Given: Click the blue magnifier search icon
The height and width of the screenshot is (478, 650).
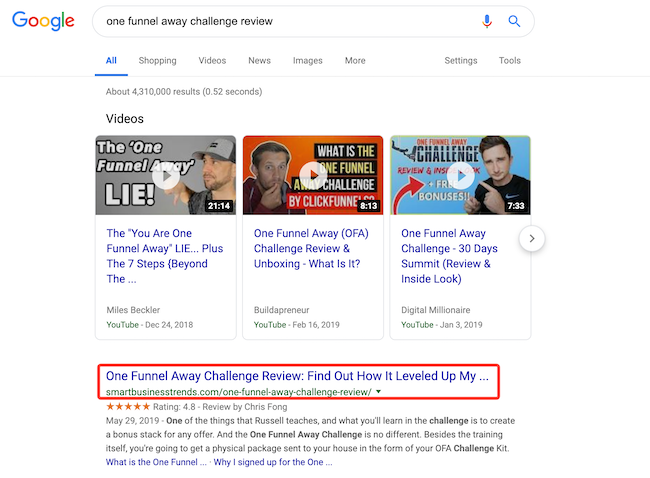Looking at the screenshot, I should (514, 21).
